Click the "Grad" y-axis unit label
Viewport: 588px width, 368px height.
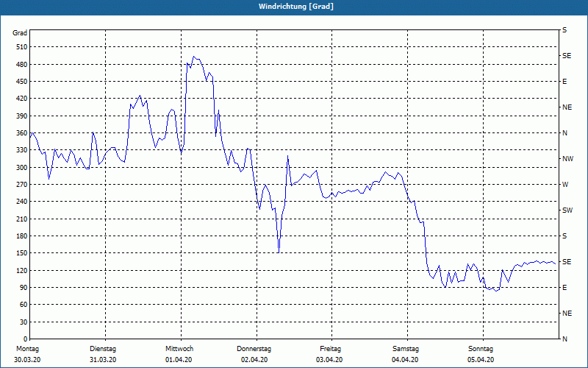tap(20, 33)
